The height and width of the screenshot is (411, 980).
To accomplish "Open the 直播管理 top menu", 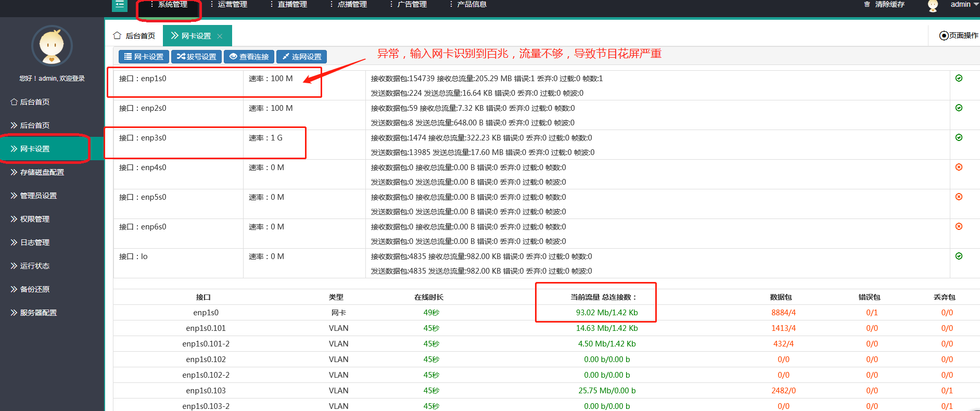I will tap(291, 5).
